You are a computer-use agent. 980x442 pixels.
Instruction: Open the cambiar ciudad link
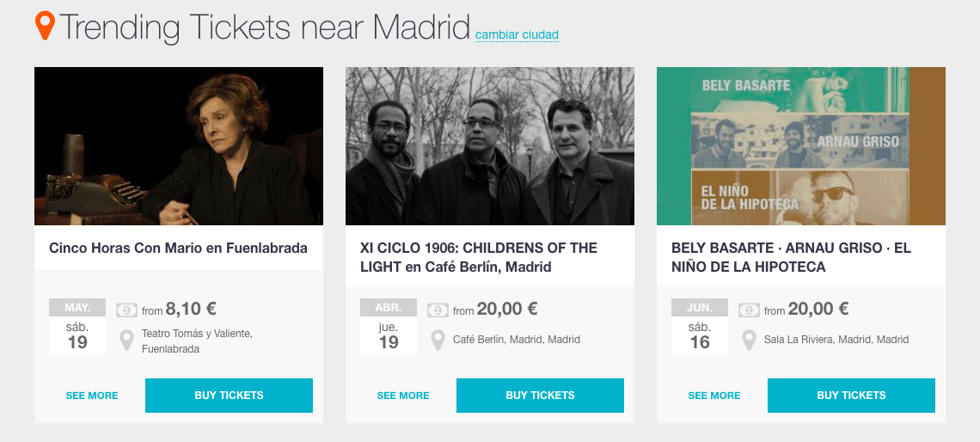(x=517, y=35)
